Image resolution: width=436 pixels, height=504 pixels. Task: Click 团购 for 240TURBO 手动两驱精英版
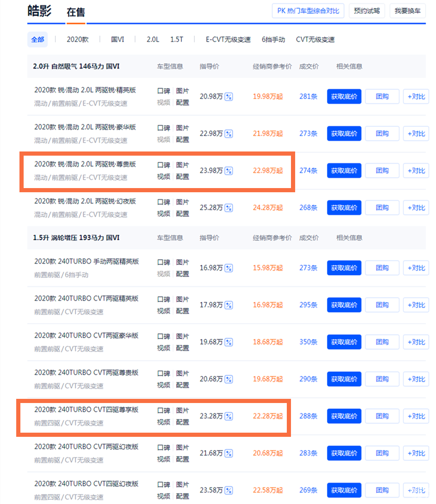point(382,268)
